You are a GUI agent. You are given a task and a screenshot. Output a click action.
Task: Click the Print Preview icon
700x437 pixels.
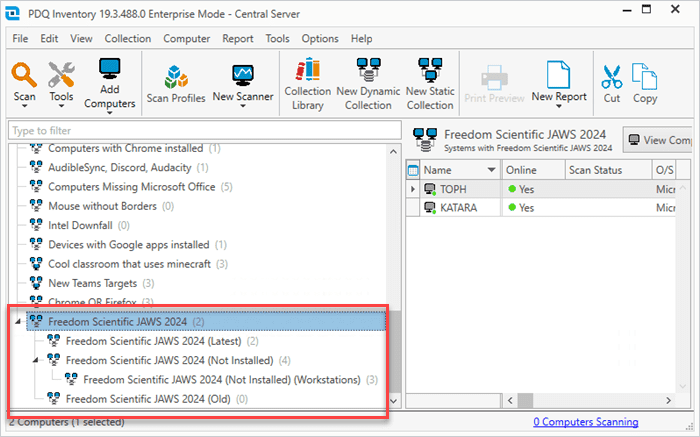(494, 77)
